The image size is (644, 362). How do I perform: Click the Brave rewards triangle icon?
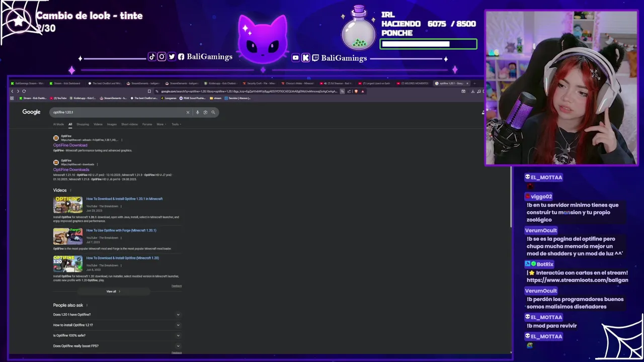(363, 92)
